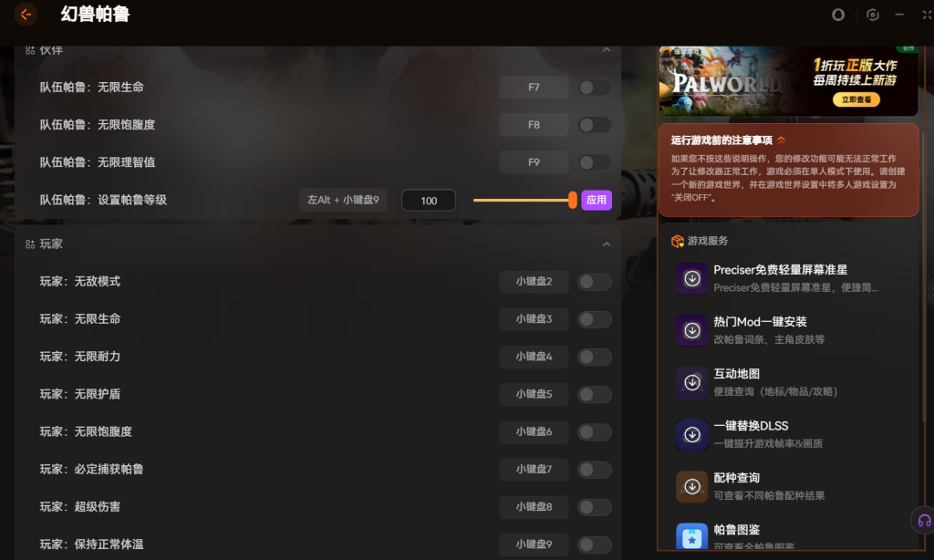Collapse the 运行游戏前的注意事项 notice arrows

coord(782,140)
